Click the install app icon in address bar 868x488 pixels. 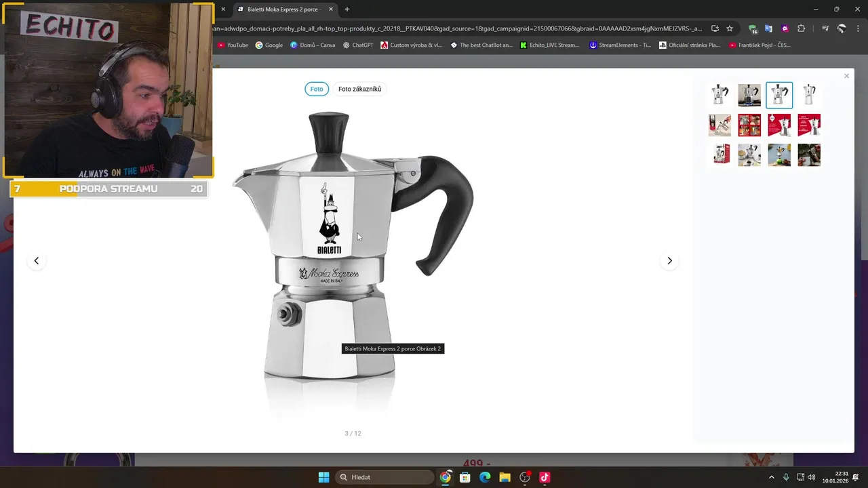pos(715,28)
